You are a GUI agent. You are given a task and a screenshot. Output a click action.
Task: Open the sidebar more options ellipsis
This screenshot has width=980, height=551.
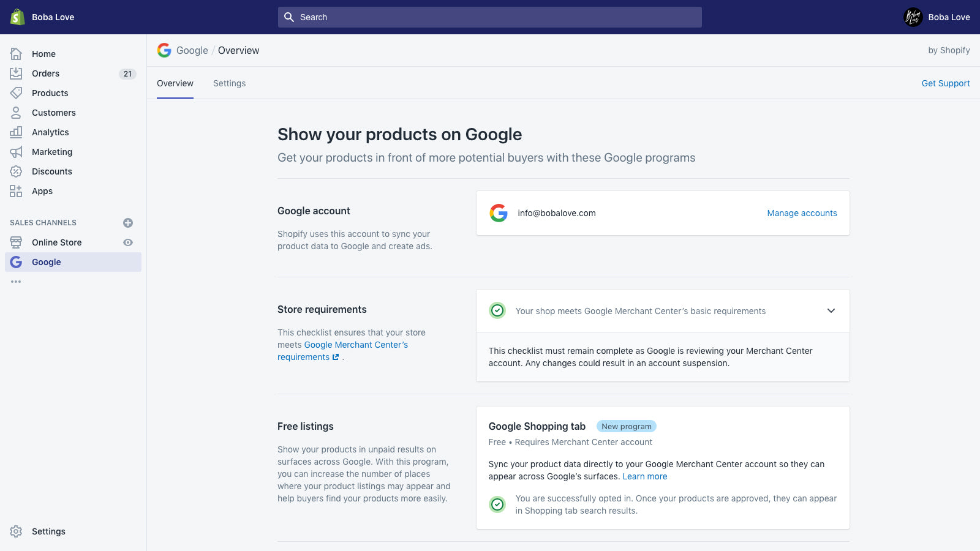[16, 282]
